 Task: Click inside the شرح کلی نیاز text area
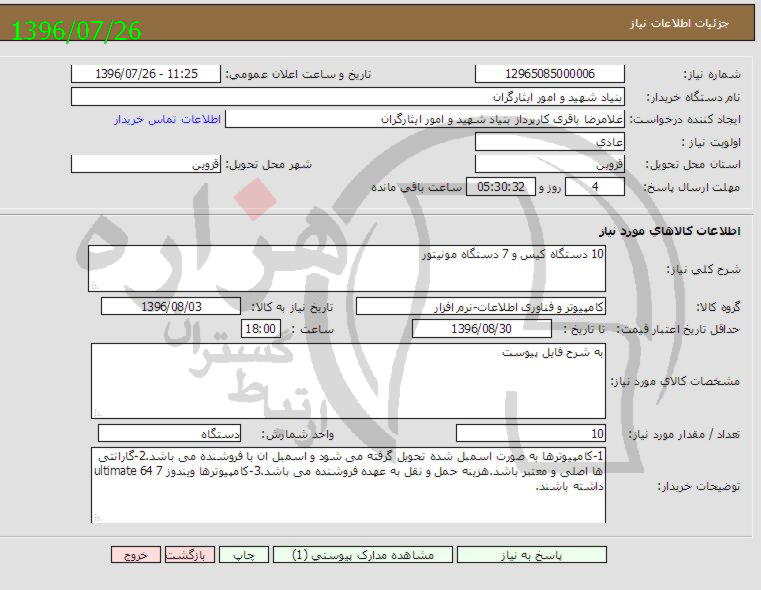tap(347, 268)
